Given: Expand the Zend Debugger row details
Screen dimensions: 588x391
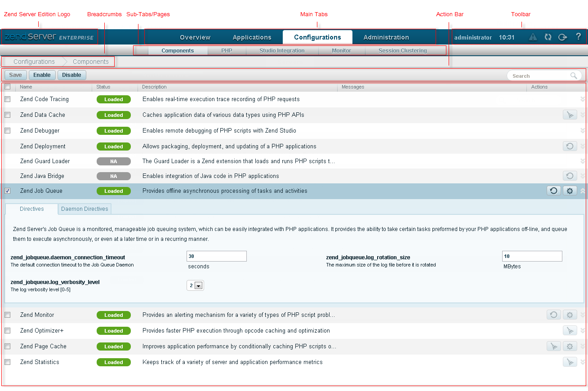Looking at the screenshot, I should pyautogui.click(x=583, y=131).
